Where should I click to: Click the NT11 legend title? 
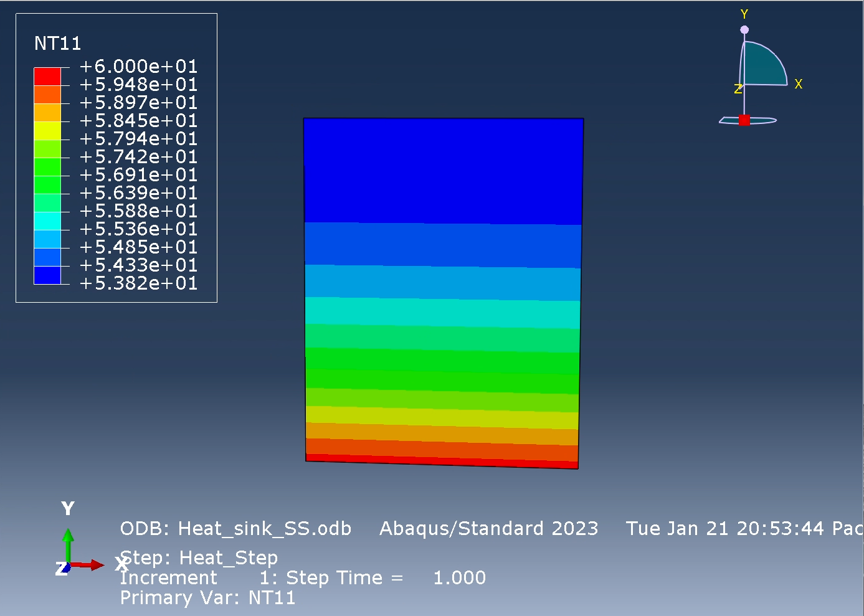click(x=59, y=44)
